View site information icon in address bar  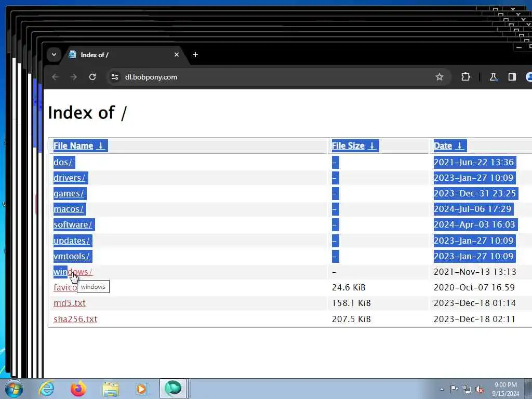(x=115, y=77)
